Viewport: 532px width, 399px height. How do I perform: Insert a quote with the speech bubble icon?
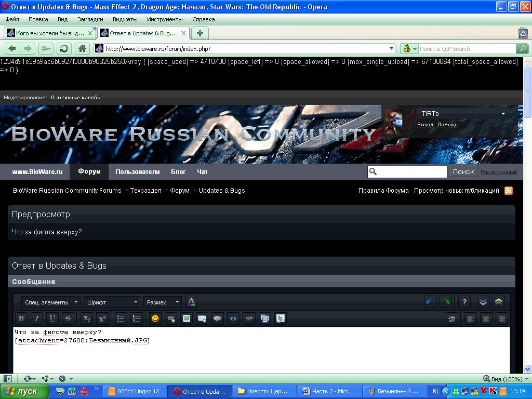[218, 318]
